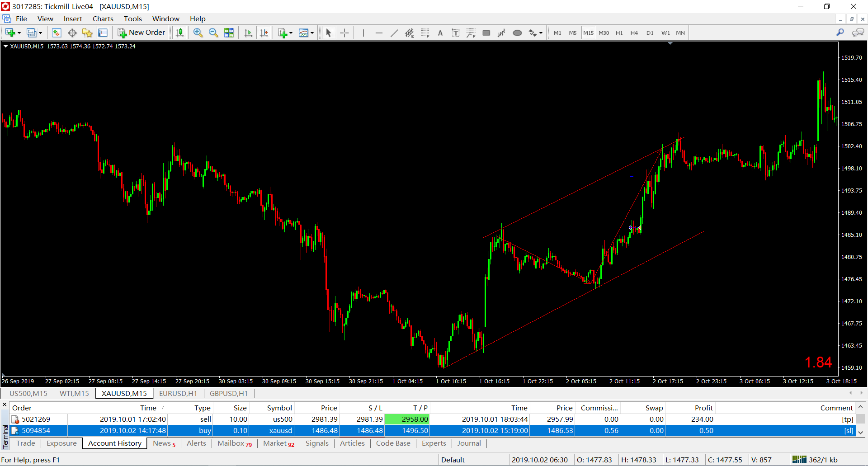Click the New Order button

(142, 33)
